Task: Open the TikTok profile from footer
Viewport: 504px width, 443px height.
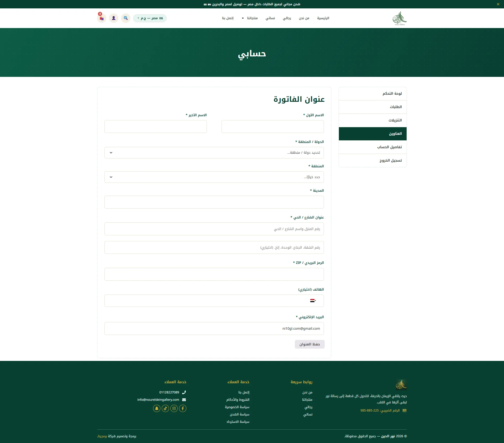Action: click(165, 408)
